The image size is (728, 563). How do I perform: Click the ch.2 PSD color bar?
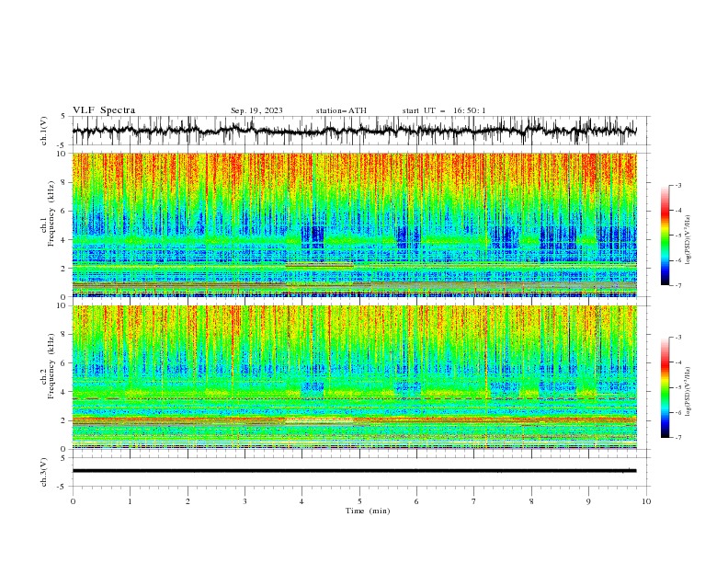pos(665,387)
